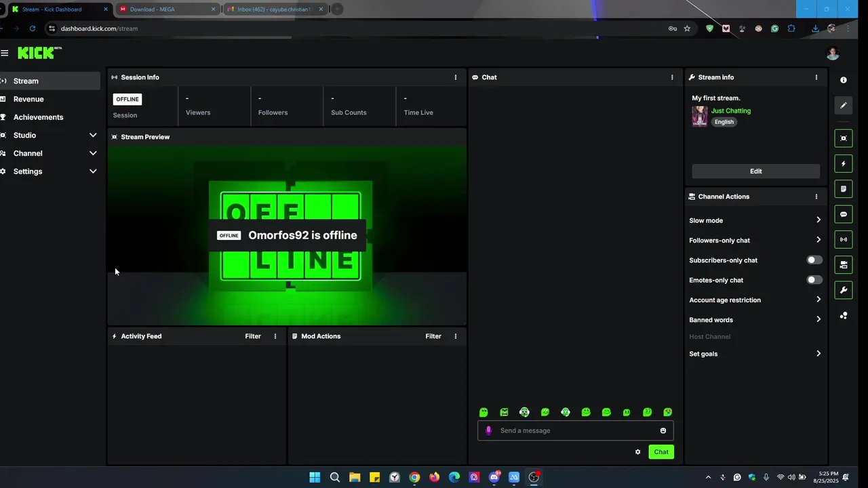Open Mod Actions three-dot menu
868x488 pixels.
pyautogui.click(x=456, y=336)
